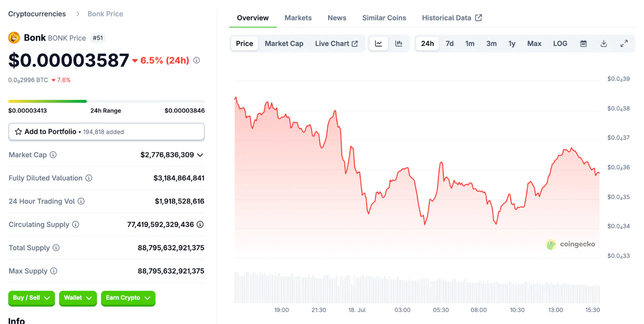Switch to line chart view icon
644x324 pixels.
(x=378, y=44)
